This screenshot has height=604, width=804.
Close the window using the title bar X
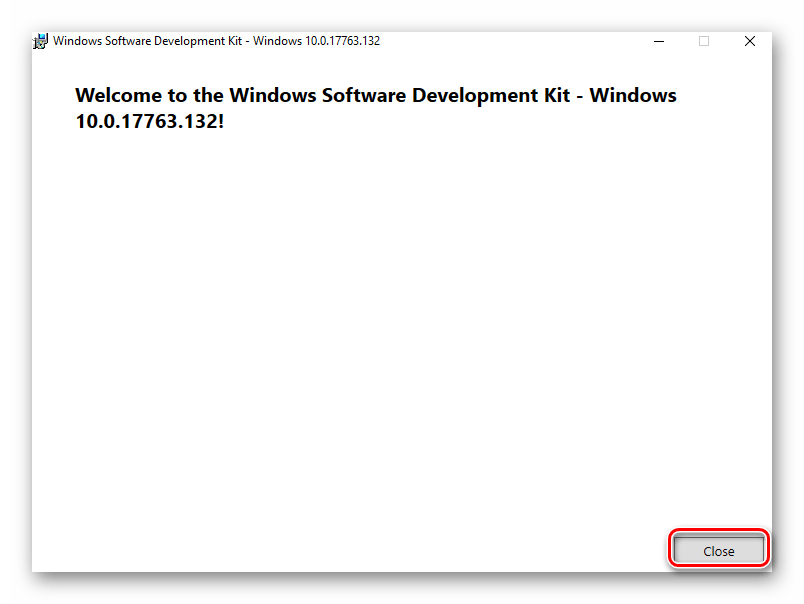pos(749,42)
